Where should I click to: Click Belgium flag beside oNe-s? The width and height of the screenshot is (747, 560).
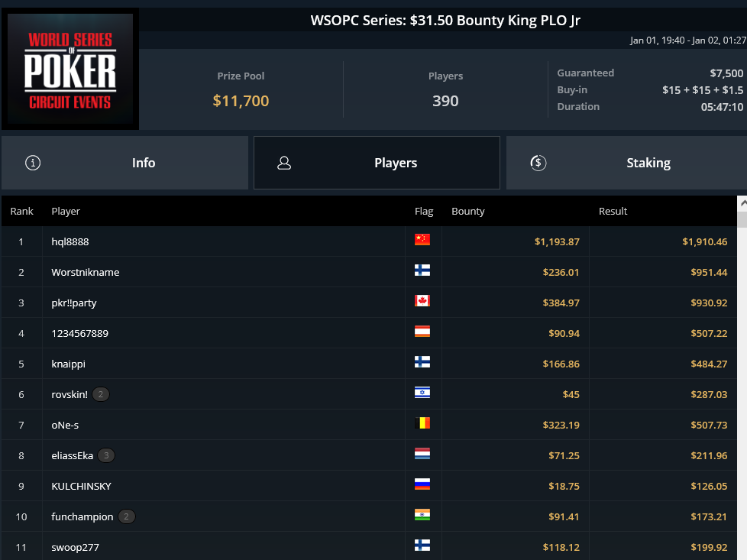(x=422, y=422)
